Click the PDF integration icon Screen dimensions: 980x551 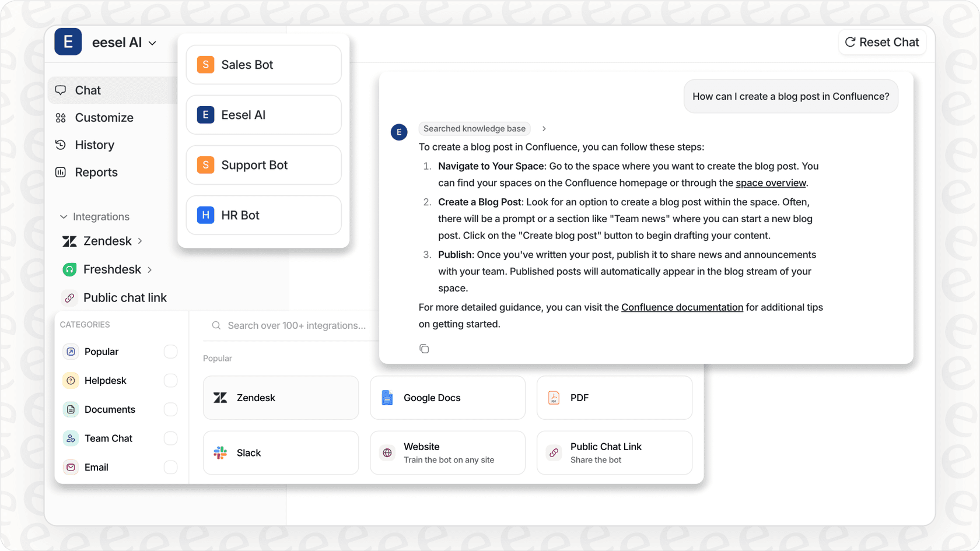click(x=553, y=398)
